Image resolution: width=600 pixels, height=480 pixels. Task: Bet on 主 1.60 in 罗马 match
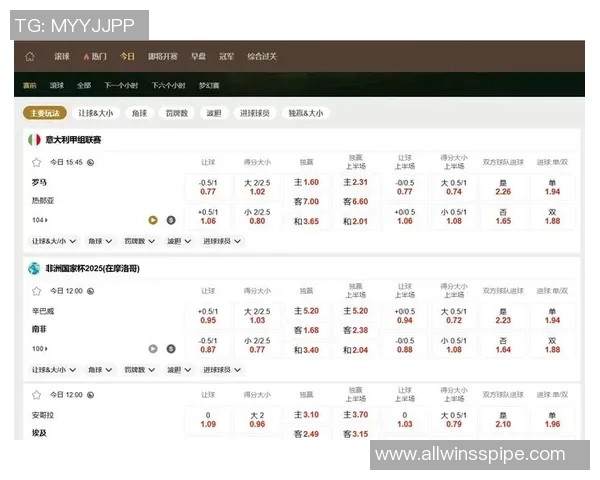tap(307, 182)
